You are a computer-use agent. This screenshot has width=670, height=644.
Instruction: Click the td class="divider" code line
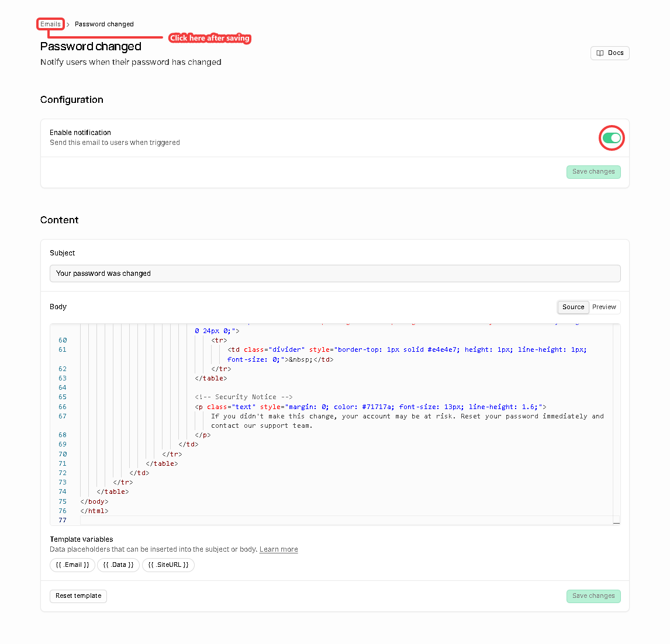pos(407,349)
